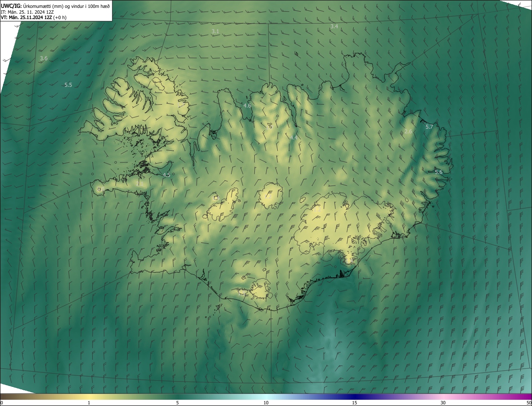Click the 10 tick label on color scale
The width and height of the screenshot is (532, 406).
point(266,403)
